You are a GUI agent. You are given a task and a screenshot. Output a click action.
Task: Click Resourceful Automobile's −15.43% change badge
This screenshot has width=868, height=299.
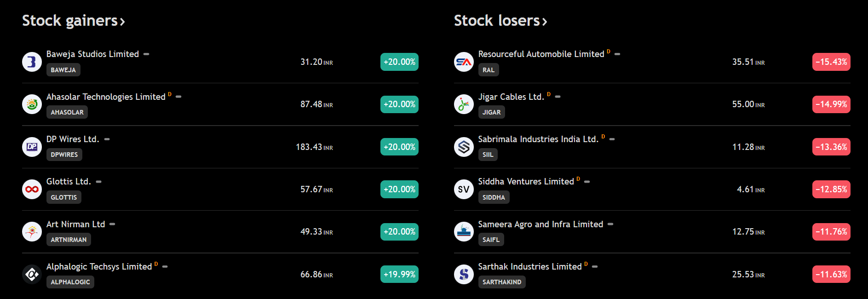[831, 62]
